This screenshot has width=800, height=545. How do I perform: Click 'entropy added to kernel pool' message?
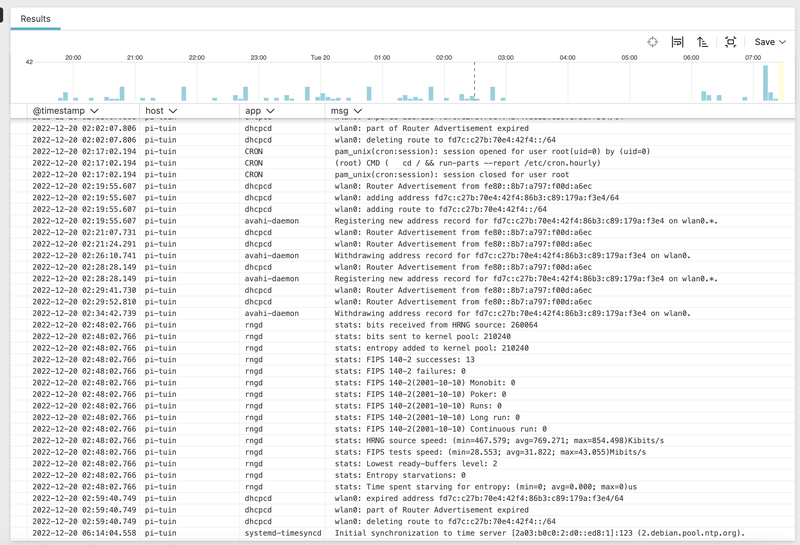pos(432,348)
